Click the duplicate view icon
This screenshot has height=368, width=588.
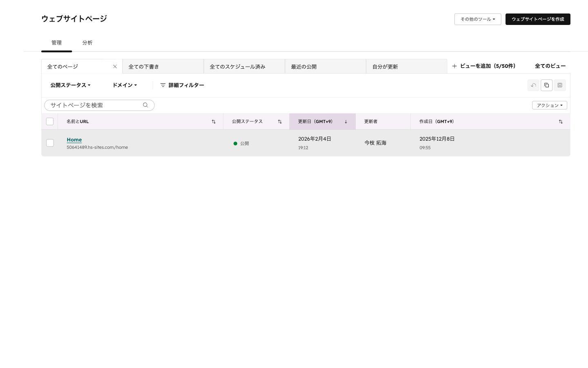(x=546, y=85)
